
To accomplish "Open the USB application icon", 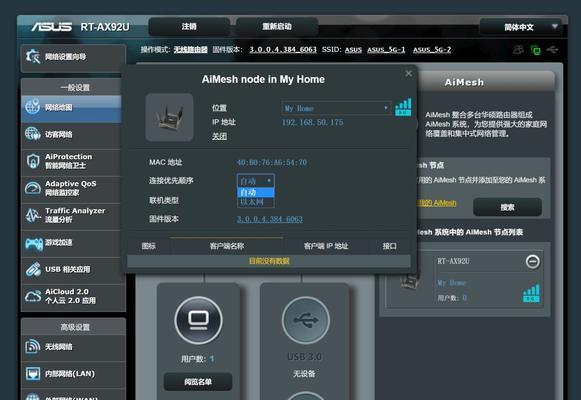I will click(x=33, y=270).
